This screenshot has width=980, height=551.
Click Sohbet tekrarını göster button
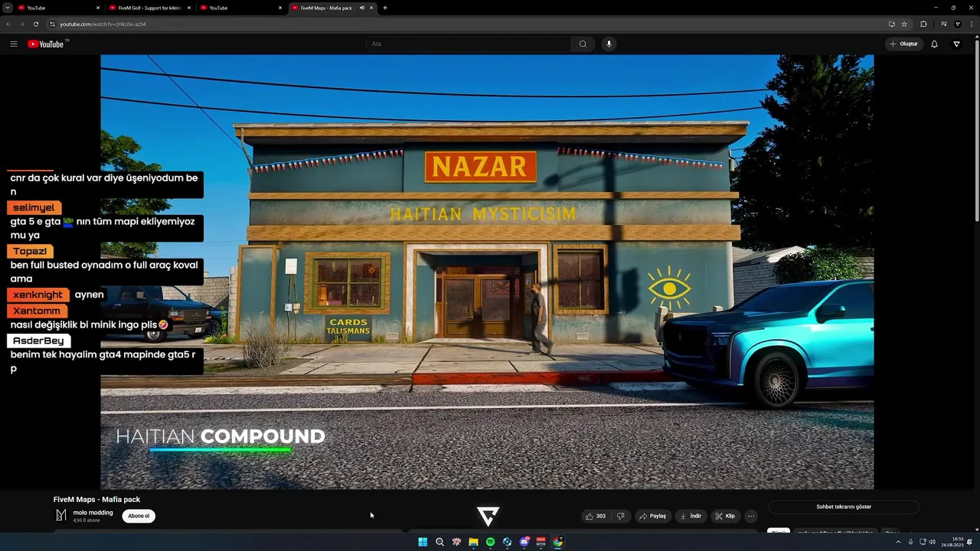tap(844, 507)
